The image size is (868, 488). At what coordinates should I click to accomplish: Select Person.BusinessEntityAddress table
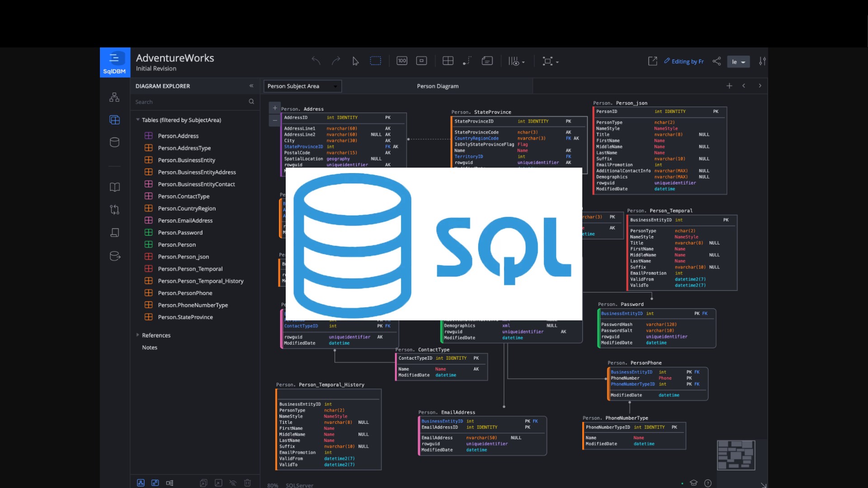[197, 172]
